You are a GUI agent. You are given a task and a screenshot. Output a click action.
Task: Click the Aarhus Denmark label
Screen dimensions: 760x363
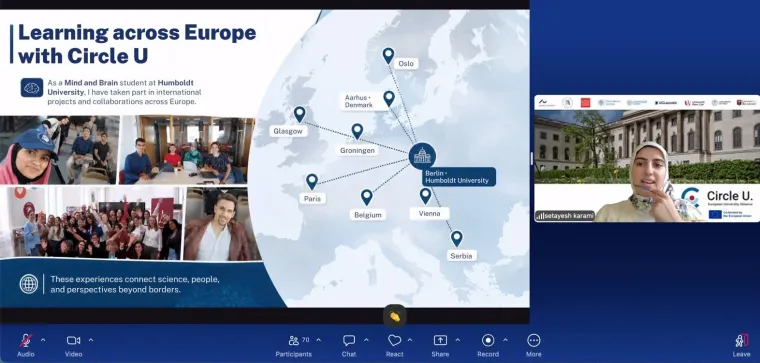pyautogui.click(x=360, y=101)
